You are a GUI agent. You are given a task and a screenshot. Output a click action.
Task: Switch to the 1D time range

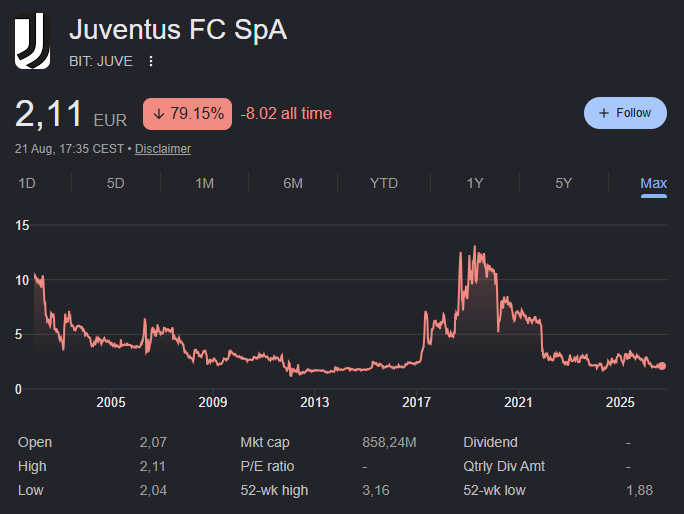pyautogui.click(x=27, y=183)
